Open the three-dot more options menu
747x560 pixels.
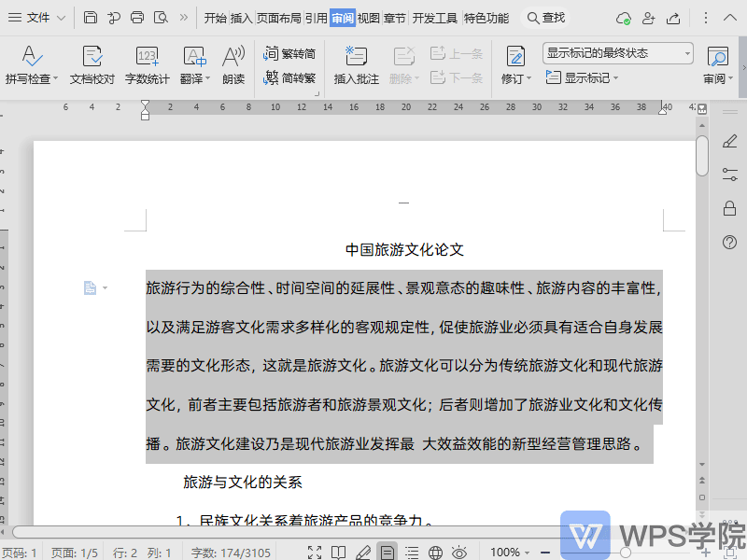(x=706, y=18)
